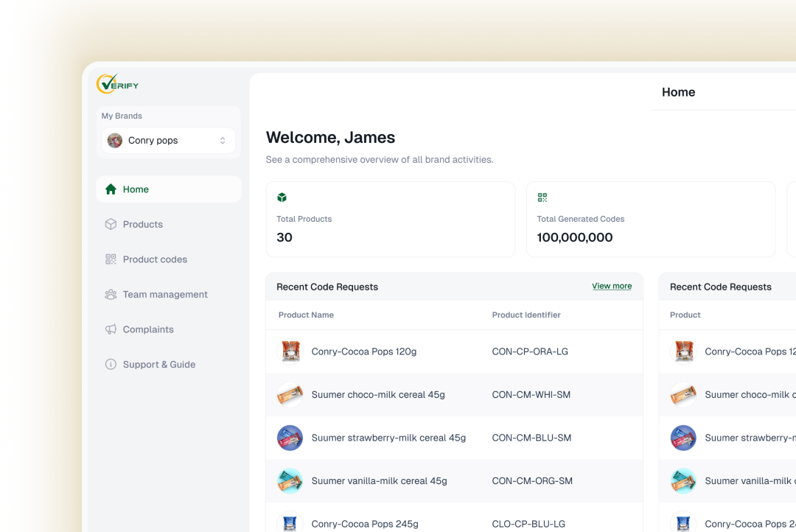The image size is (796, 532).
Task: Click the Products box icon
Action: pos(111,225)
